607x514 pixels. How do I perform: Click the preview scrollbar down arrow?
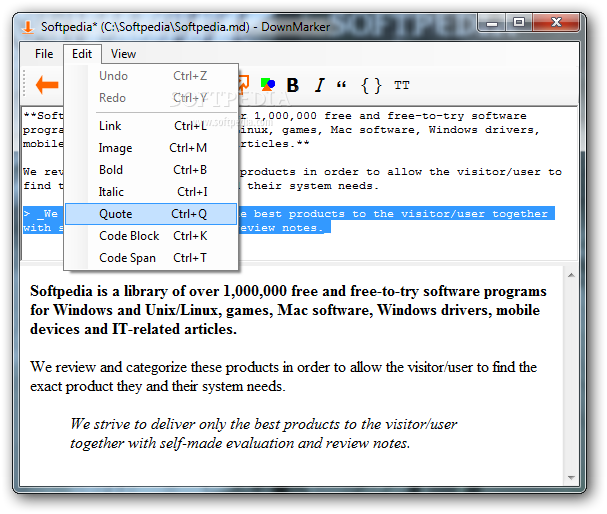tap(571, 478)
